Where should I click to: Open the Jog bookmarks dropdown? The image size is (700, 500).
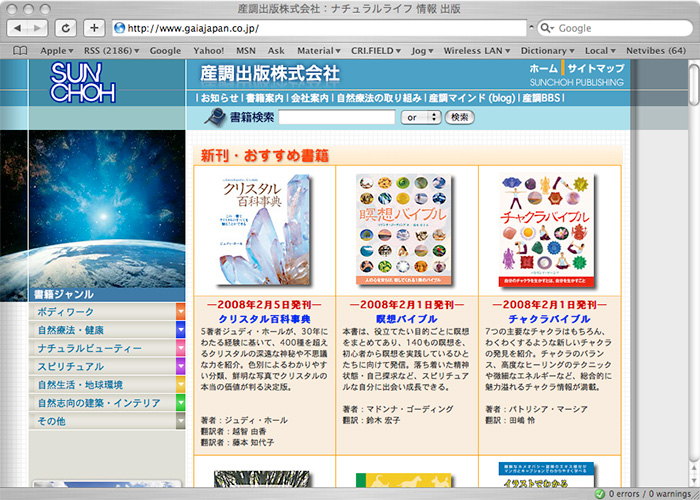422,51
